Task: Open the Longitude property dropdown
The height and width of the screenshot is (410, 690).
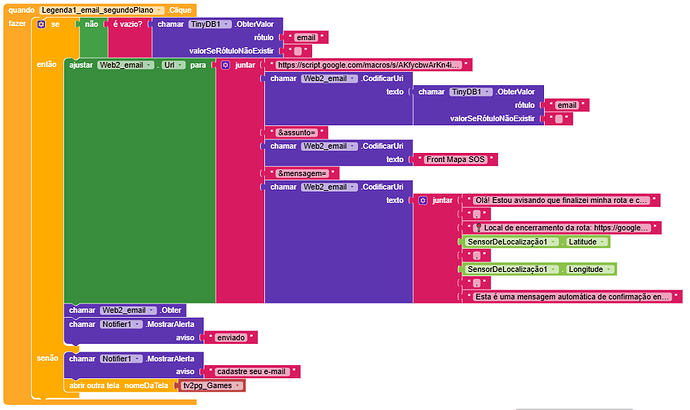Action: [590, 269]
